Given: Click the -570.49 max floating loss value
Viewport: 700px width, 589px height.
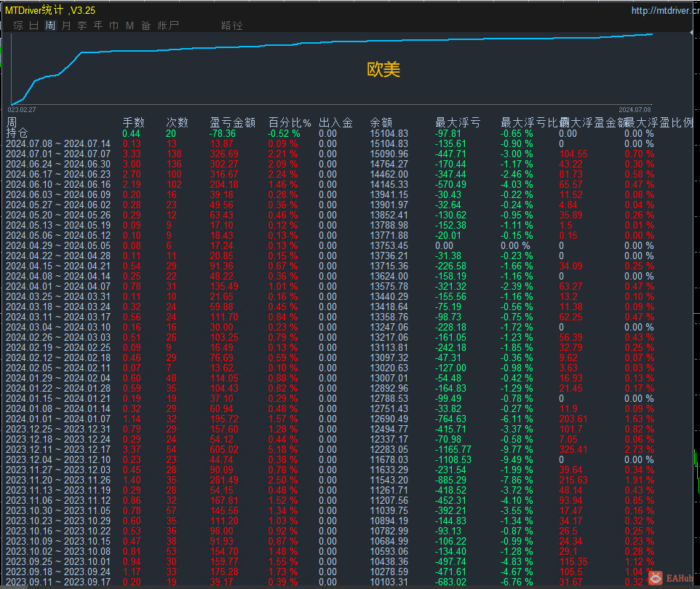Looking at the screenshot, I should coord(450,184).
